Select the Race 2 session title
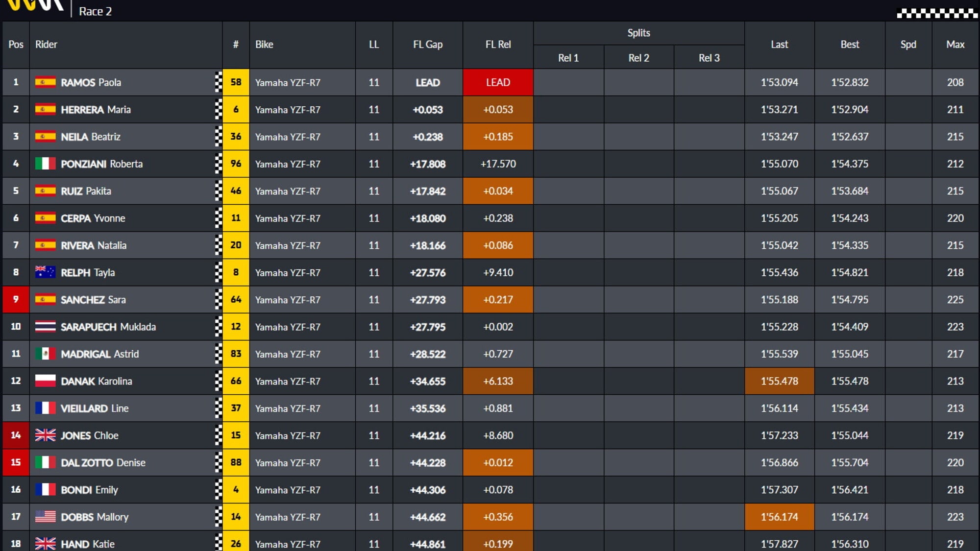The height and width of the screenshot is (551, 980). [x=95, y=11]
